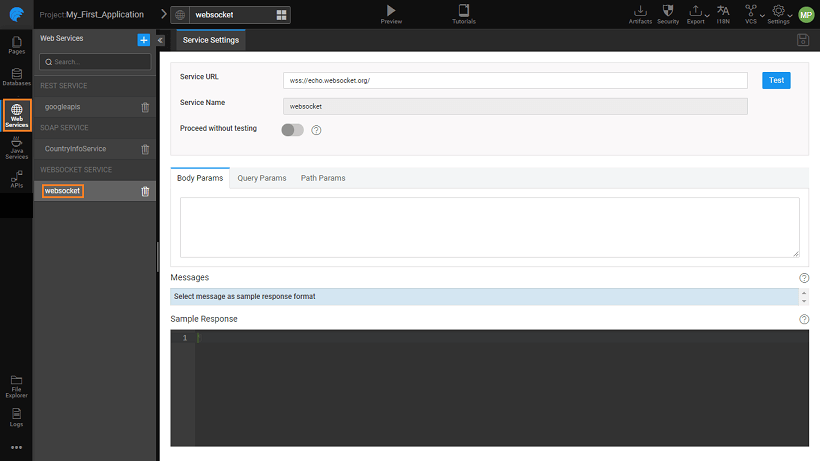The height and width of the screenshot is (461, 820).
Task: Open Java Services in left sidebar
Action: tap(16, 149)
